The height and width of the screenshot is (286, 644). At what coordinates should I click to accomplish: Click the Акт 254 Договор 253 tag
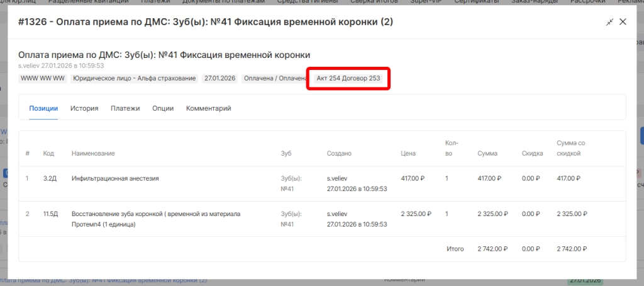(x=348, y=79)
